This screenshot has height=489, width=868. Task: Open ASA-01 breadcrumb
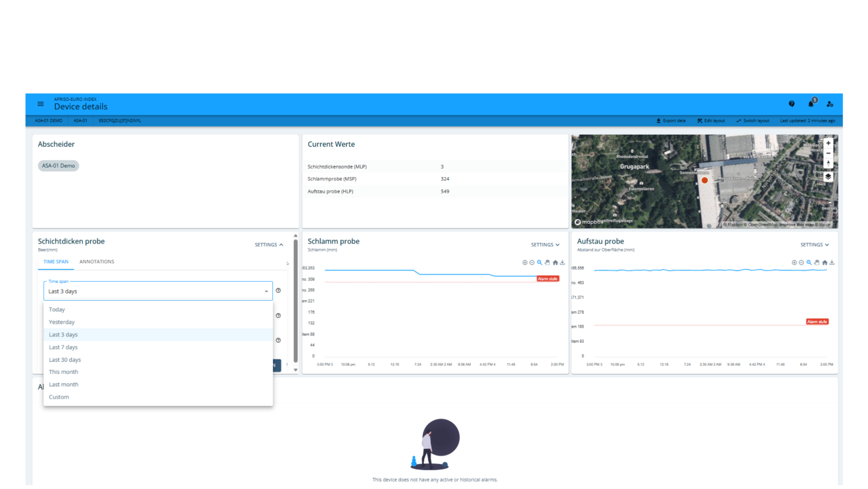(80, 121)
